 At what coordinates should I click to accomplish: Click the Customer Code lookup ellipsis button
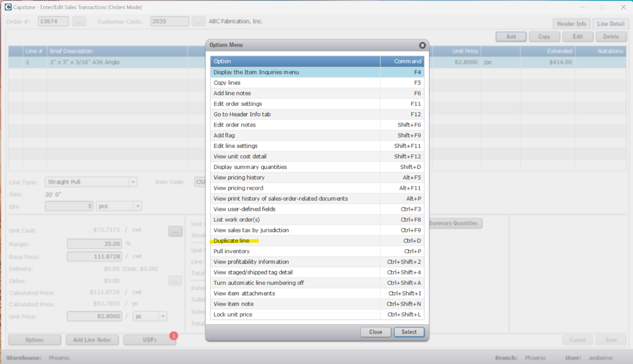[x=198, y=22]
